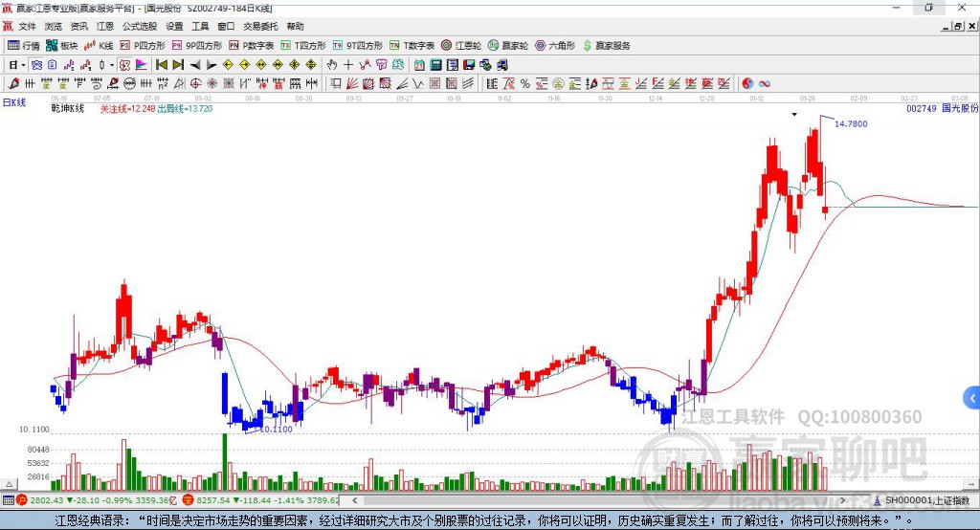Viewport: 980px width, 530px height.
Task: Click the percent sign tool icon
Action: coord(525,84)
